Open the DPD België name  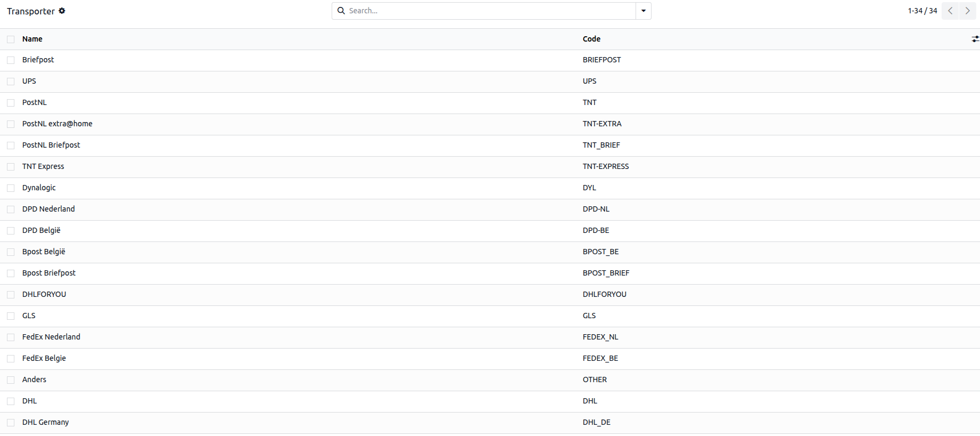click(x=42, y=230)
